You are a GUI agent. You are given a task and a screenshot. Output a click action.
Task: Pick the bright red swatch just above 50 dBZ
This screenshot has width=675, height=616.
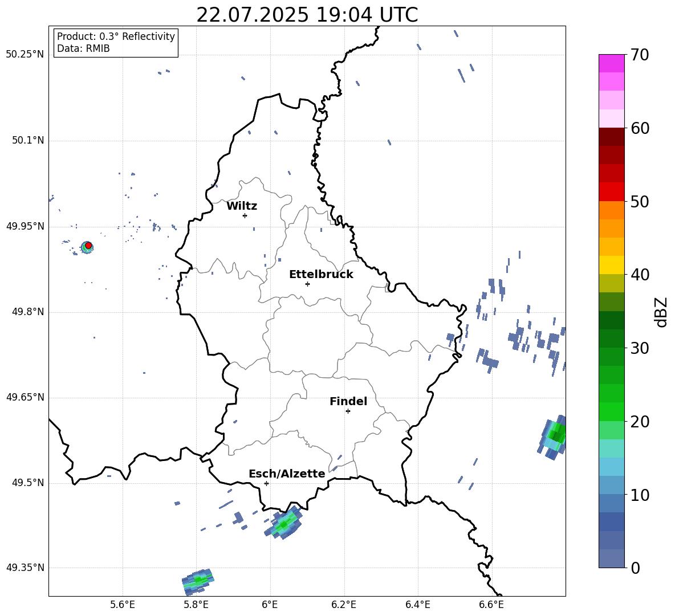612,192
